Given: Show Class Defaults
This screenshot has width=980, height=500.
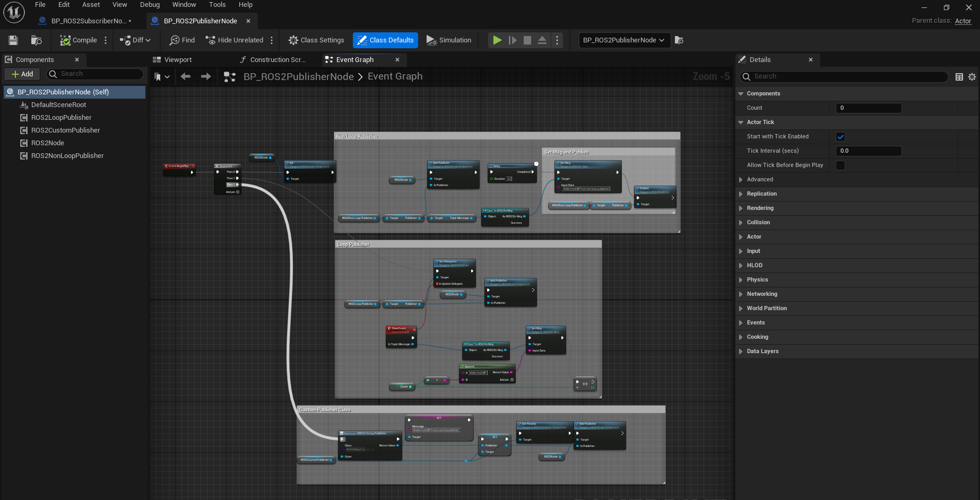Looking at the screenshot, I should click(x=385, y=40).
